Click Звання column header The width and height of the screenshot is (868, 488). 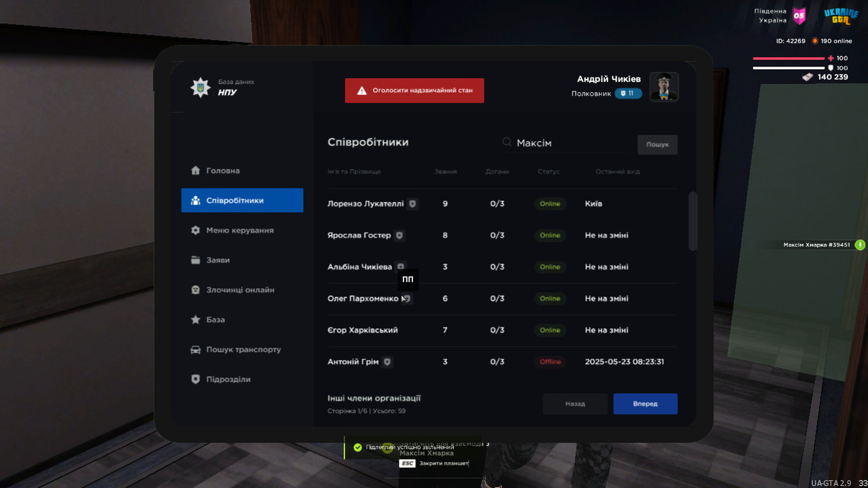click(x=446, y=171)
